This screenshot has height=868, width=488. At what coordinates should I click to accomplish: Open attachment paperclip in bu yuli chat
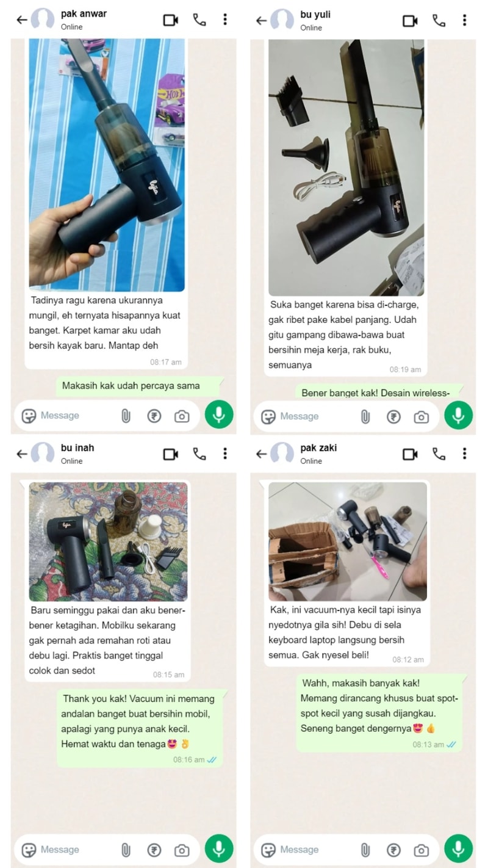click(365, 416)
